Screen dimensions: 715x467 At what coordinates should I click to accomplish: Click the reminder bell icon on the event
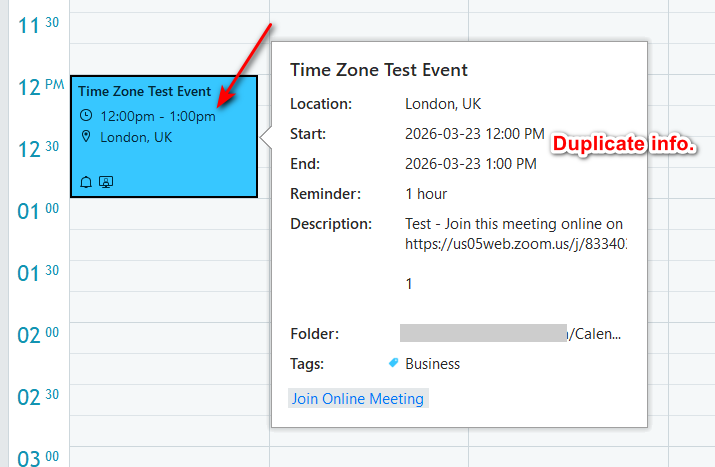click(86, 182)
